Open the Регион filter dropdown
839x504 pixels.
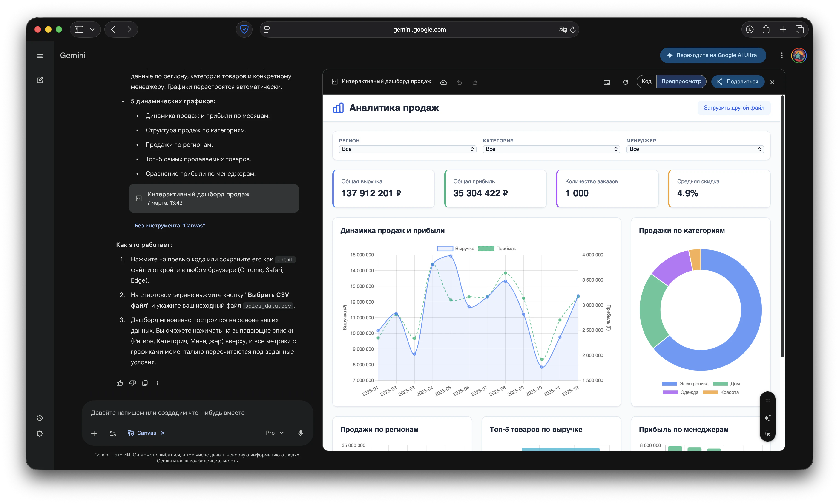point(407,150)
